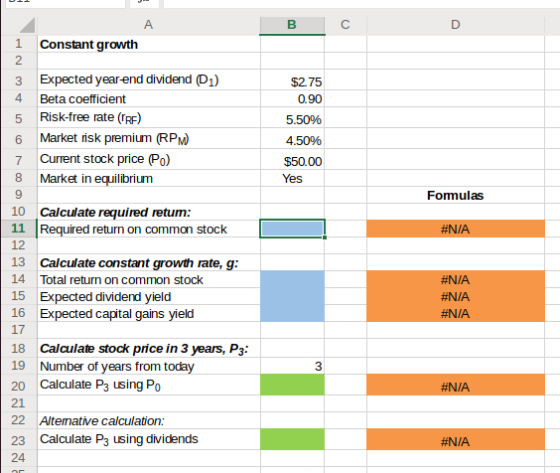Select row 23 header
Screen dimensions: 560x473
19,439
